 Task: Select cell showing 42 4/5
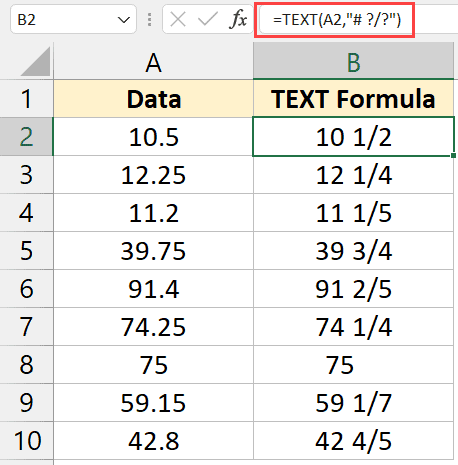pyautogui.click(x=353, y=441)
